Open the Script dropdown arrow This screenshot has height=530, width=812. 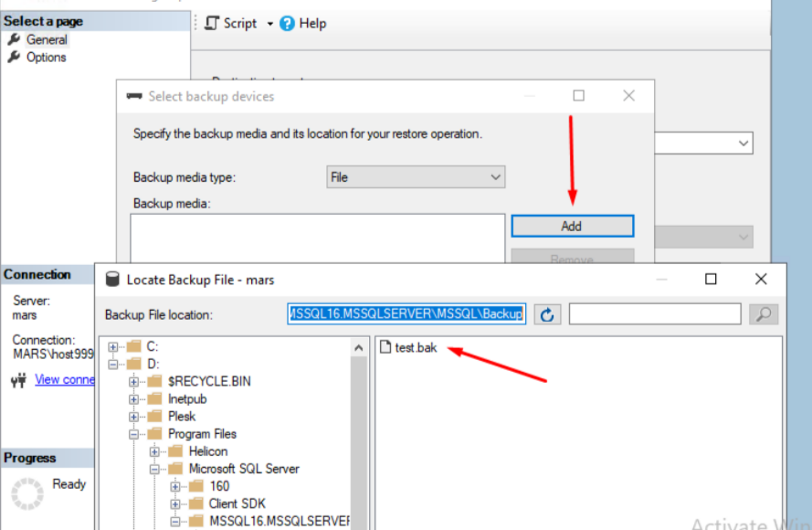click(x=269, y=24)
